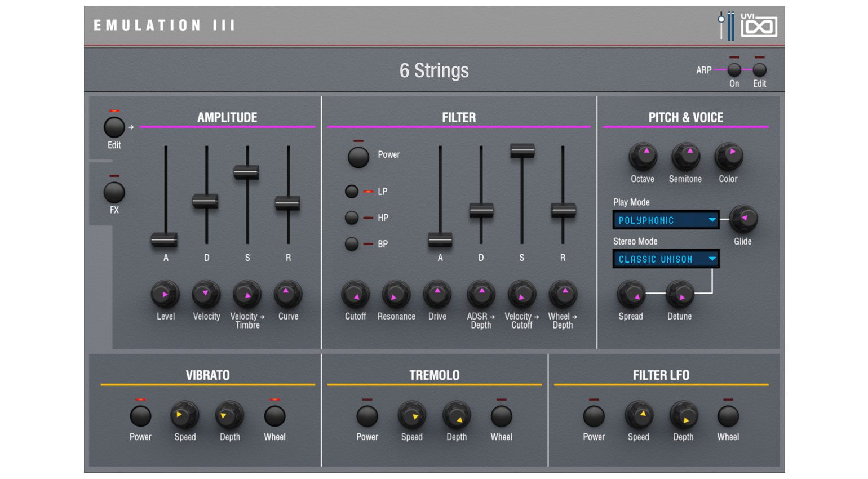This screenshot has height=479, width=868.
Task: Click the Amplitude Release slider handle
Action: point(287,203)
